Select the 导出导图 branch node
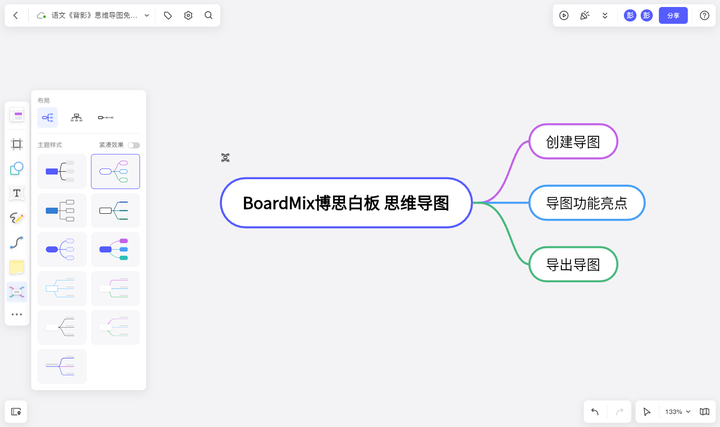720x427 pixels. click(x=573, y=264)
